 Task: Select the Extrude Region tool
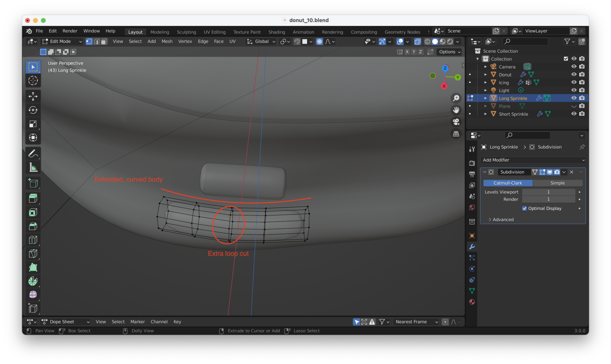(33, 198)
